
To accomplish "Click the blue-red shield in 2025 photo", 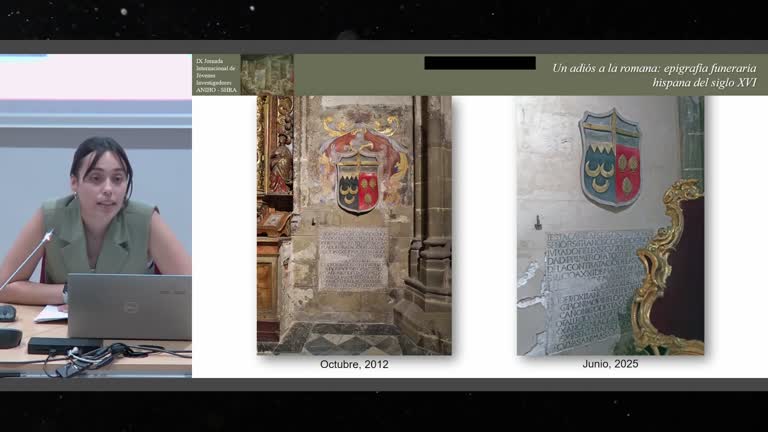I will tap(610, 158).
